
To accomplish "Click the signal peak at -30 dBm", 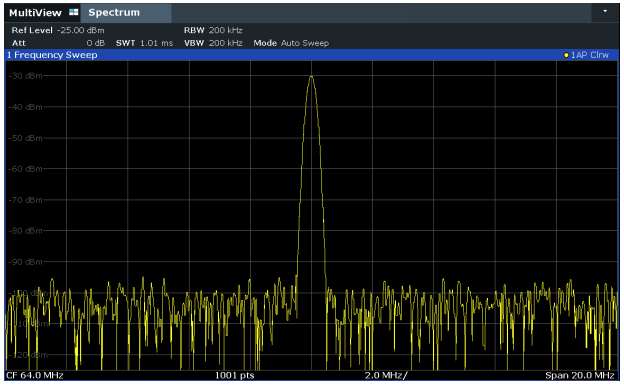I will (x=311, y=76).
